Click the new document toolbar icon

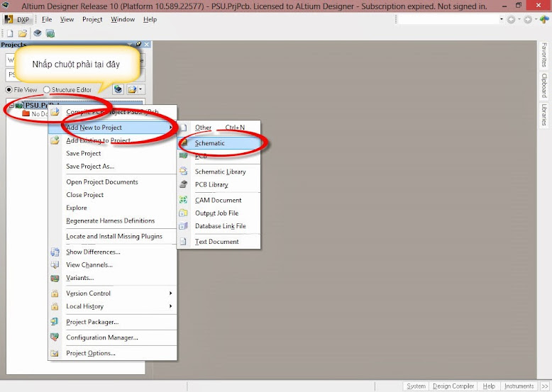pos(10,33)
